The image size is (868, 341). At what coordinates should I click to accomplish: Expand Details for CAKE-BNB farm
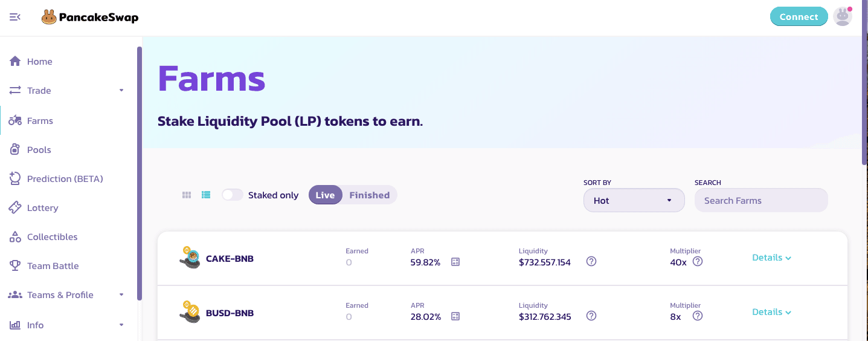771,258
